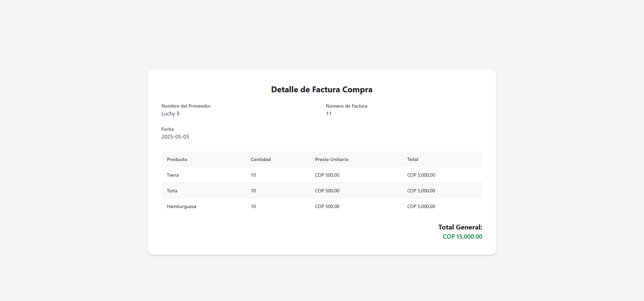Click the 'Total General:' label
This screenshot has height=301, width=644.
(x=460, y=227)
